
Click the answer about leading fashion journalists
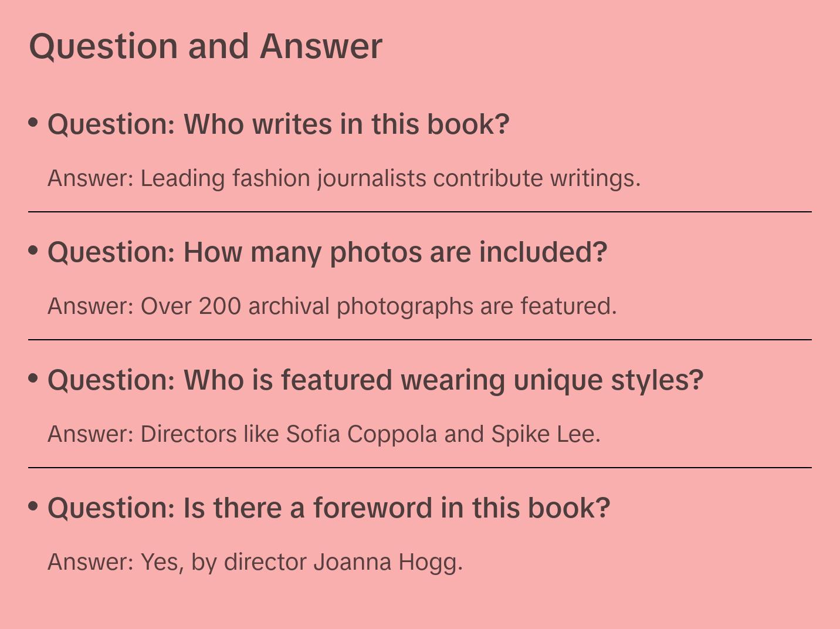coord(344,178)
